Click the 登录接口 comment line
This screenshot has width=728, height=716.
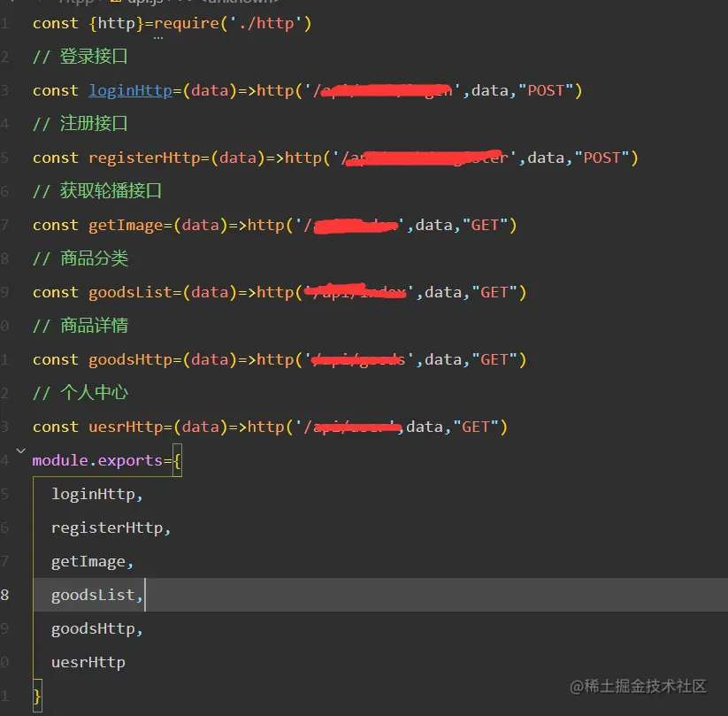(x=80, y=57)
